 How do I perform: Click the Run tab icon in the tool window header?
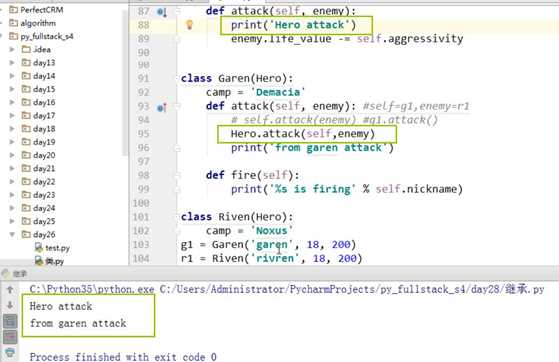tap(5, 274)
